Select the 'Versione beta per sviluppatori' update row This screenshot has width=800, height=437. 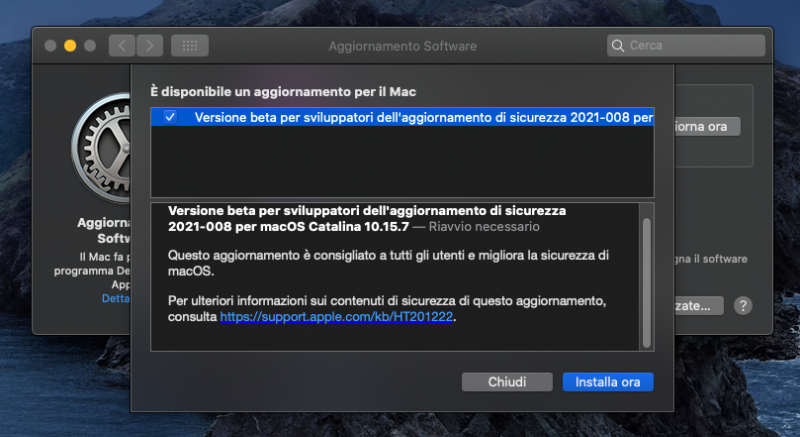(x=402, y=117)
